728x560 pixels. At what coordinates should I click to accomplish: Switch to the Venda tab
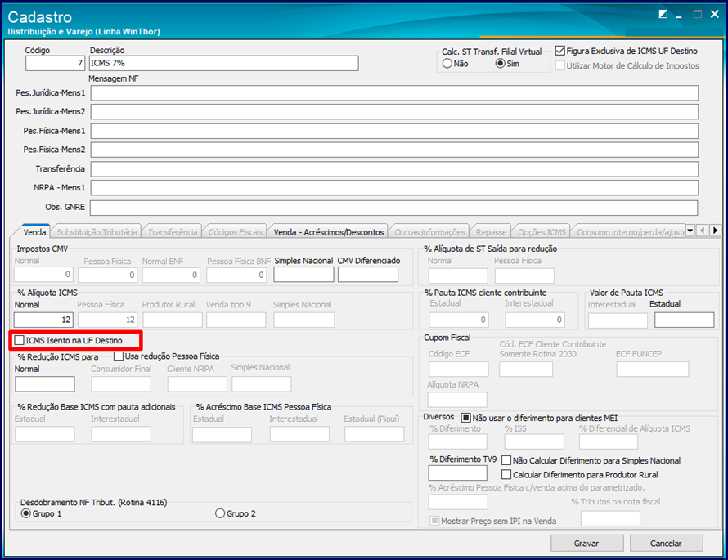pos(35,231)
